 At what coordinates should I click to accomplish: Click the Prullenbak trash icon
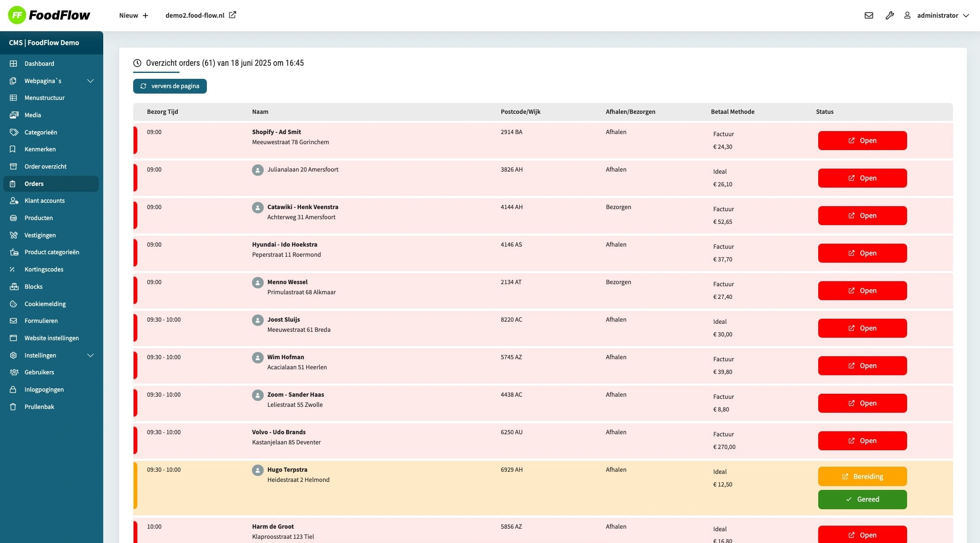[x=13, y=407]
